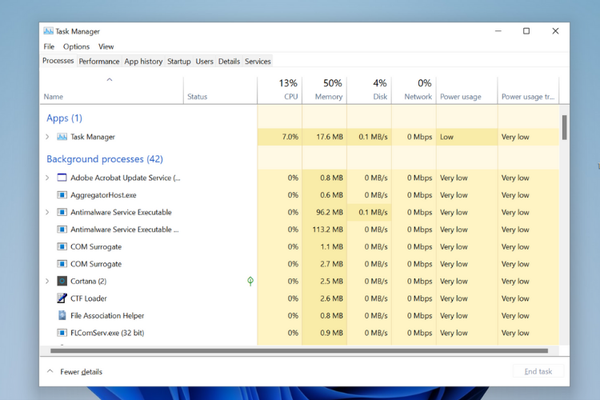Click the CTF Loader pen icon
The image size is (600, 400).
62,298
